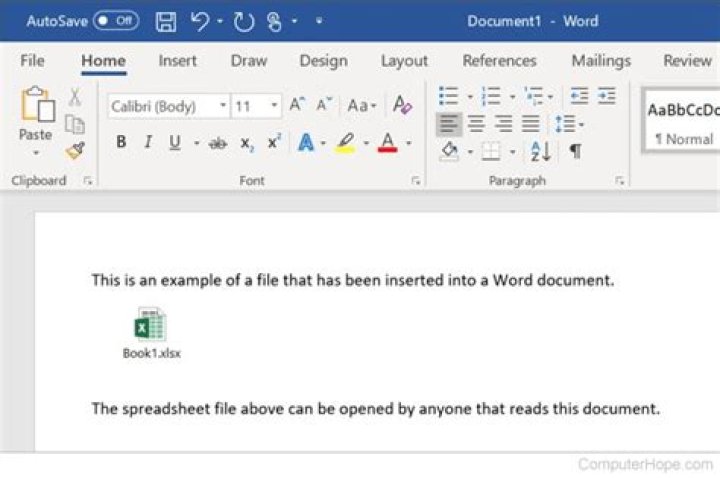
Task: Click the Save icon in title bar
Action: point(166,22)
